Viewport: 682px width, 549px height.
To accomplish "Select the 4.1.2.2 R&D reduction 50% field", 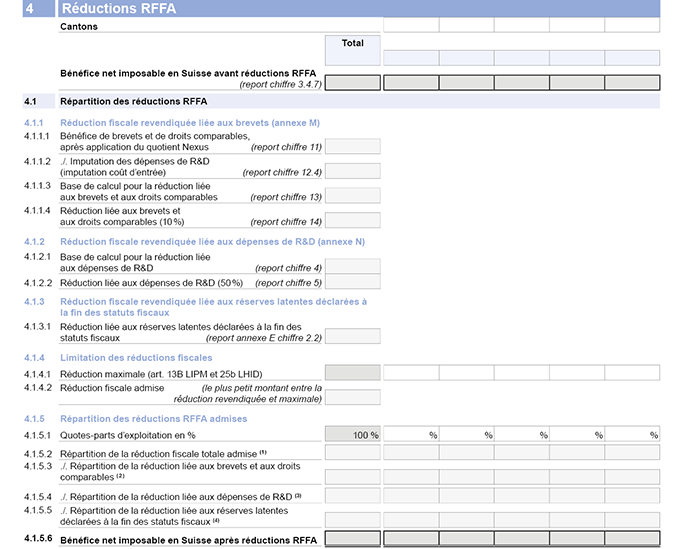I will (x=352, y=284).
